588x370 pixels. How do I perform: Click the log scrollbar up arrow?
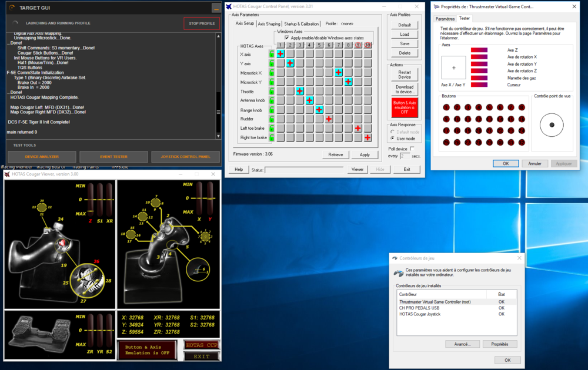[x=218, y=36]
